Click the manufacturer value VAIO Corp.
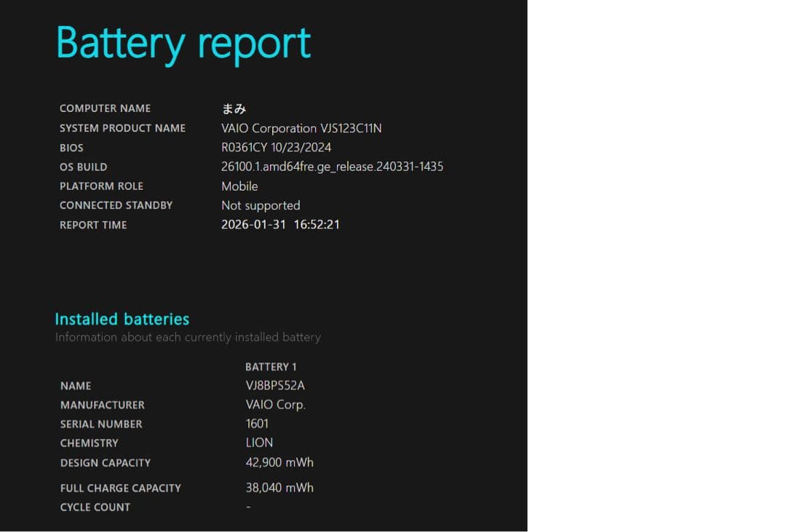Screen dimensions: 786x532 [275, 405]
